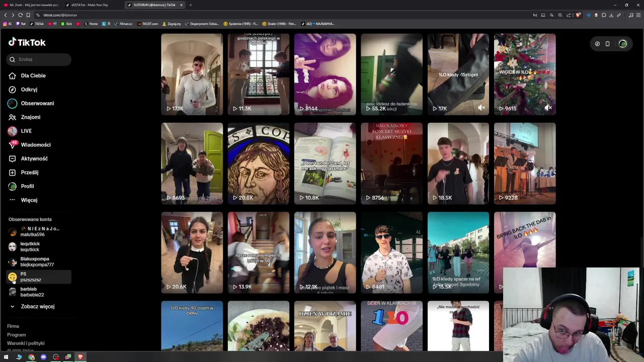
Task: Go back in browser history
Action: (x=6, y=15)
